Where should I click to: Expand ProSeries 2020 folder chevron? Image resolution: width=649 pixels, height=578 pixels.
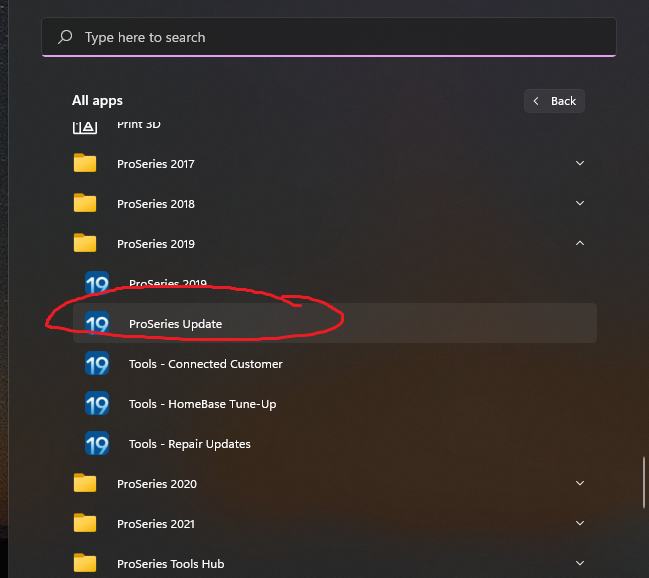point(580,484)
